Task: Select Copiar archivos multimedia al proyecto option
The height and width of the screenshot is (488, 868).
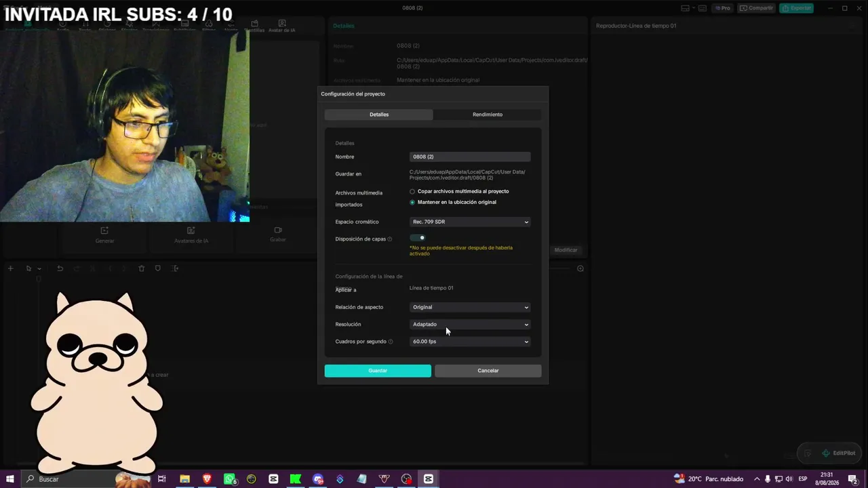Action: pyautogui.click(x=459, y=191)
